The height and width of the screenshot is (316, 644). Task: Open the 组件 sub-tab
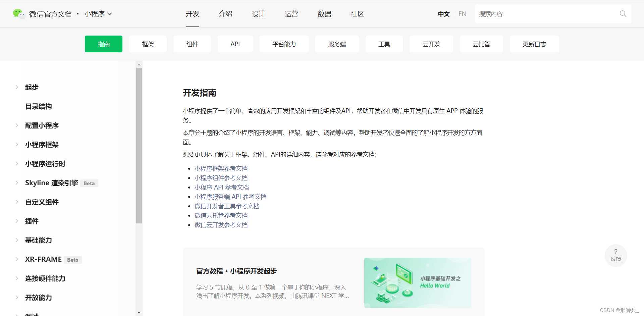[192, 44]
